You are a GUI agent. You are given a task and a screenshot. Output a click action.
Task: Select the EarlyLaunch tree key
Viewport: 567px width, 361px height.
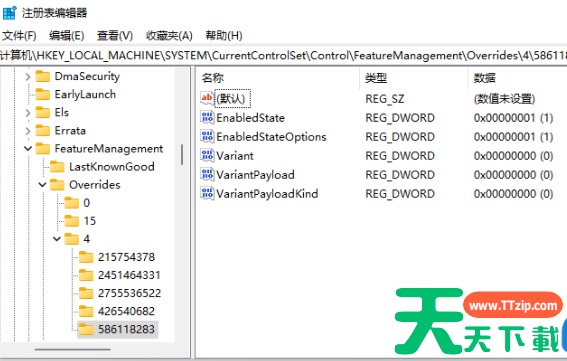pyautogui.click(x=85, y=94)
